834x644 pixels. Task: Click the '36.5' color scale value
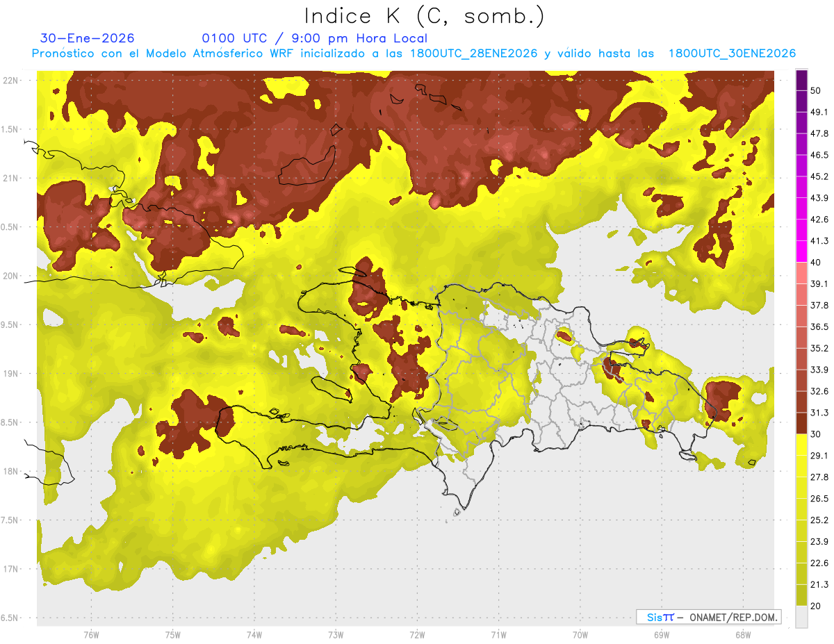point(819,327)
